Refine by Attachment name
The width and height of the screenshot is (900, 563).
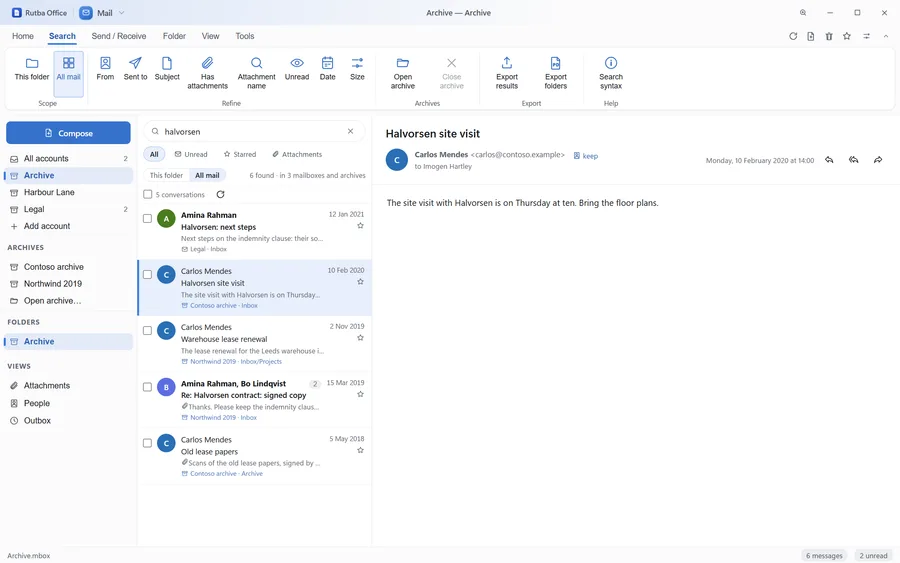click(x=257, y=74)
